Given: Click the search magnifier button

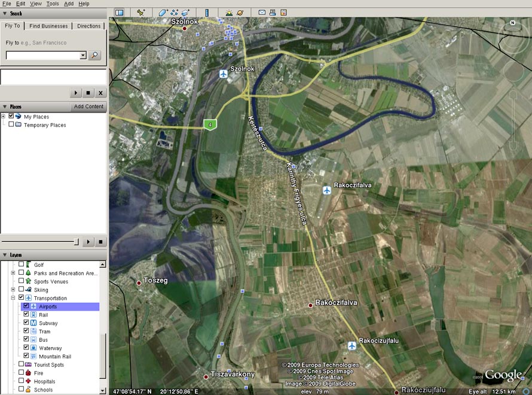Looking at the screenshot, I should pyautogui.click(x=94, y=55).
